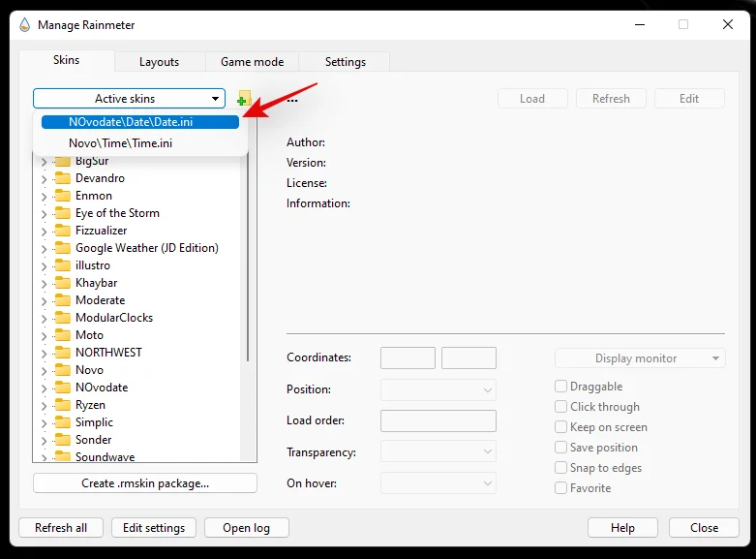Open the Game mode tab
Screen dimensions: 756x559
252,62
